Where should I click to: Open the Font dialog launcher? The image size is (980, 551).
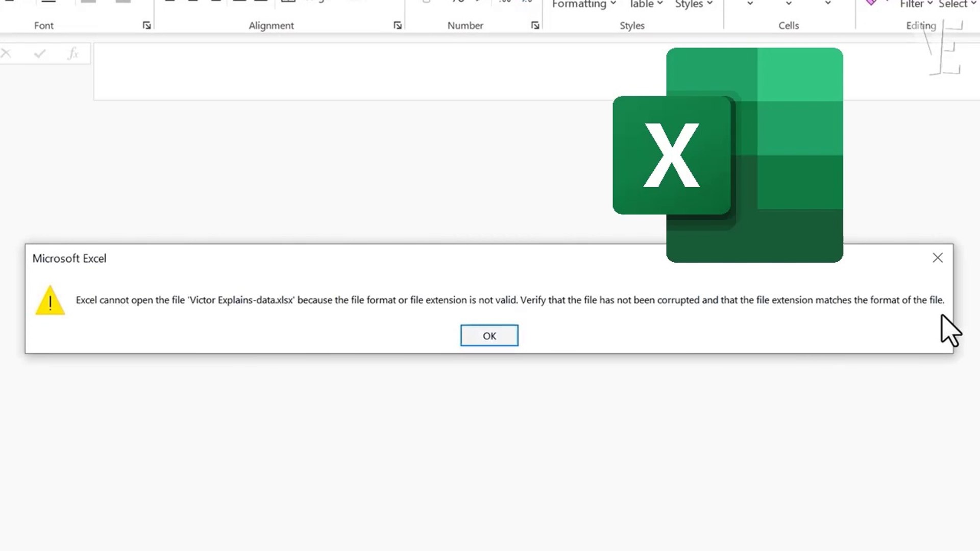pyautogui.click(x=147, y=26)
